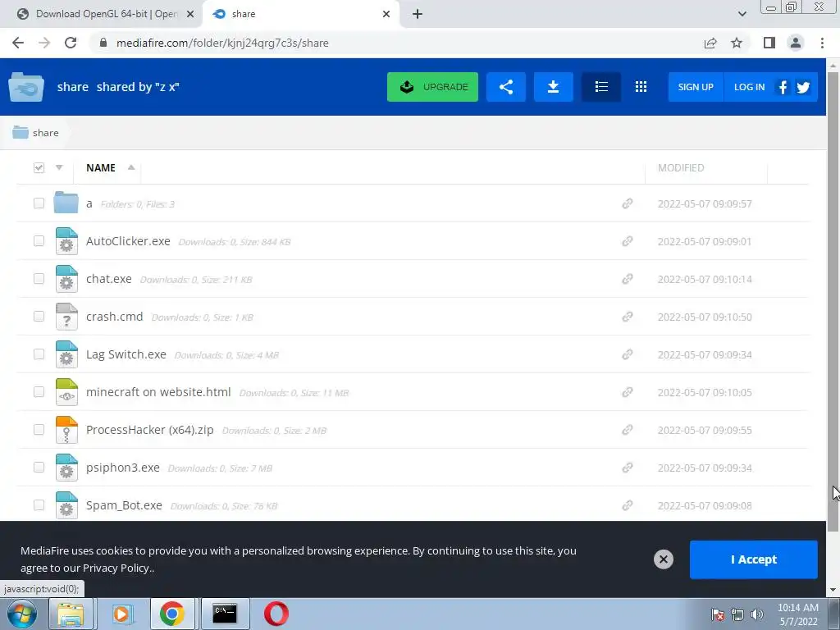Click the Spam_Bot.exe file icon
Image resolution: width=840 pixels, height=630 pixels.
(66, 505)
